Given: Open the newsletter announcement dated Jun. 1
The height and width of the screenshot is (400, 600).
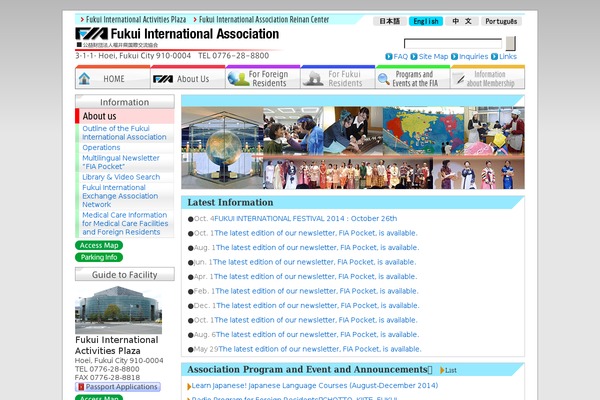Looking at the screenshot, I should [x=314, y=262].
